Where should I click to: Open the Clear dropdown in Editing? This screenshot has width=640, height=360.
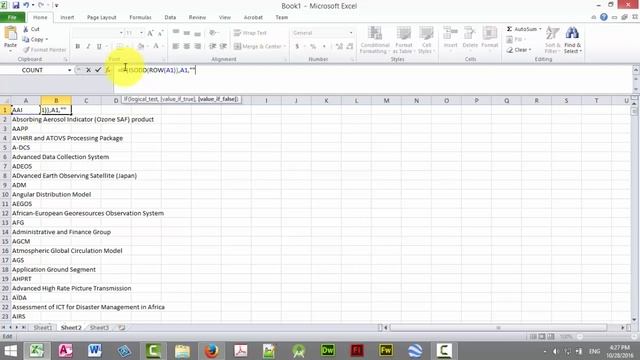pyautogui.click(x=519, y=50)
